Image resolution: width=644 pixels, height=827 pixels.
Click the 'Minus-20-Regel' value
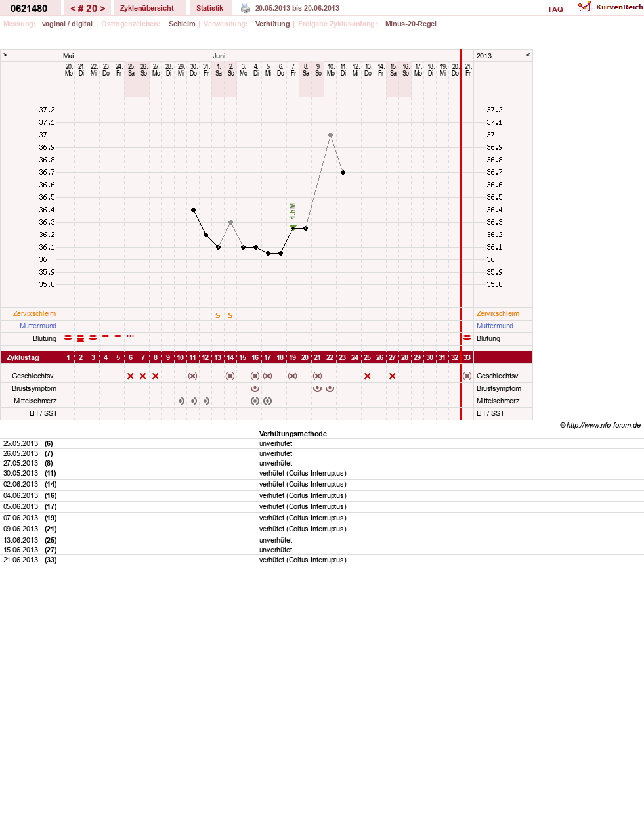click(411, 24)
